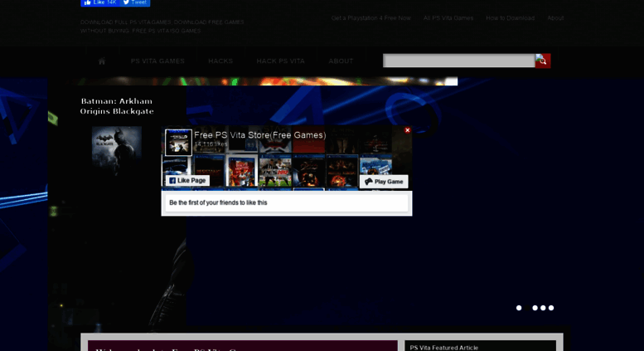
Task: Click the Tweet button
Action: tap(135, 2)
